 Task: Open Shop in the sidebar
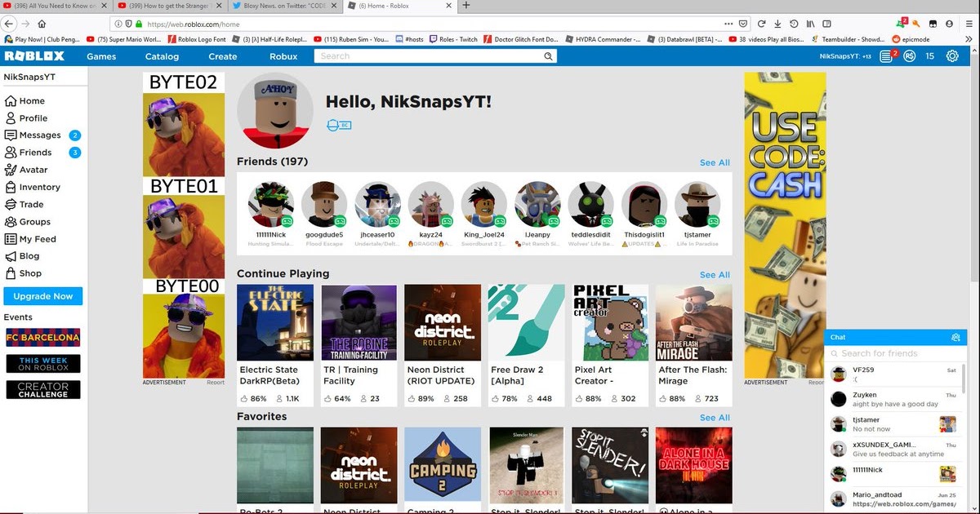coord(23,273)
